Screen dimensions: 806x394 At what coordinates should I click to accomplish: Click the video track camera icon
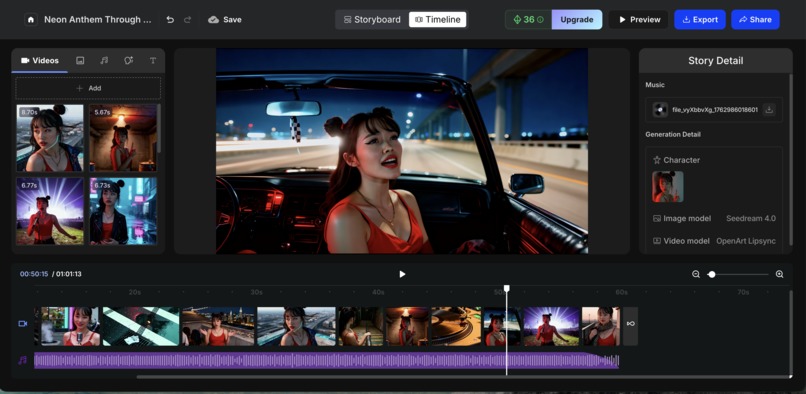click(23, 324)
